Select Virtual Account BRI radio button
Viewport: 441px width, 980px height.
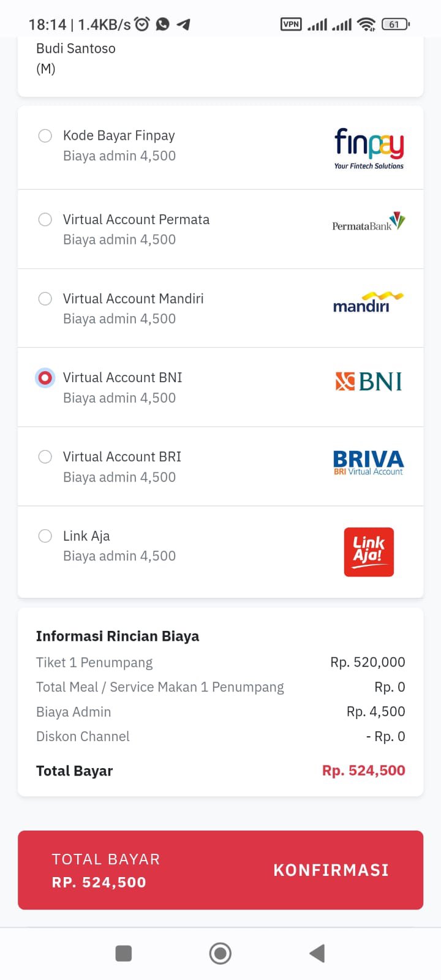click(x=45, y=457)
